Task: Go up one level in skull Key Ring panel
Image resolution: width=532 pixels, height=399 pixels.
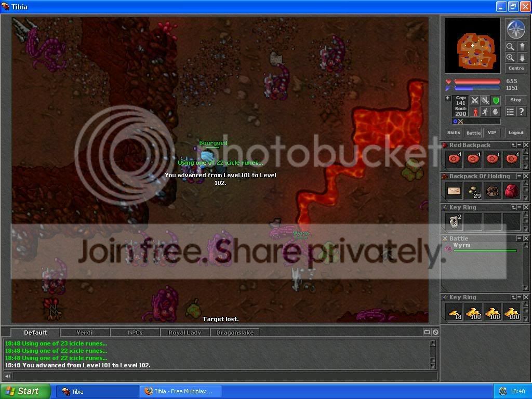Action: pyautogui.click(x=514, y=207)
